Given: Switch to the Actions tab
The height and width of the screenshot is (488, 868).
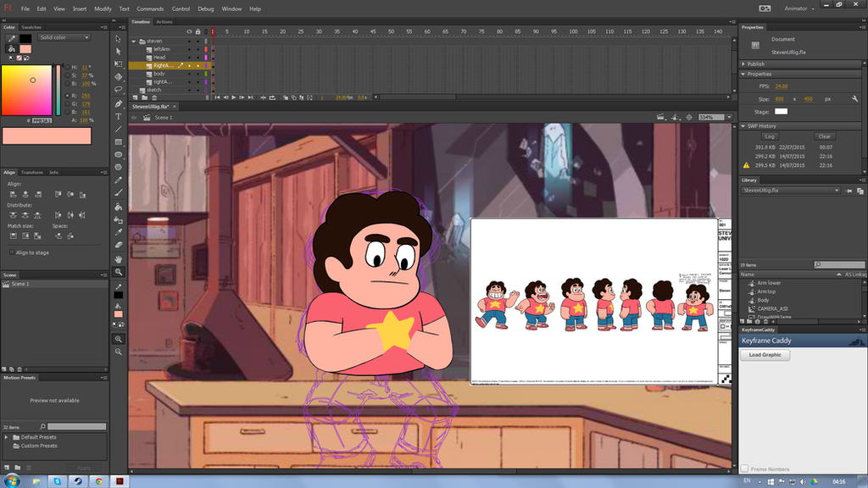Looking at the screenshot, I should coord(164,22).
